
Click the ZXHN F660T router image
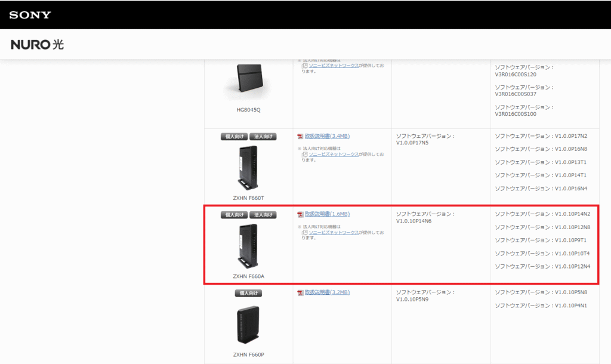pos(248,168)
